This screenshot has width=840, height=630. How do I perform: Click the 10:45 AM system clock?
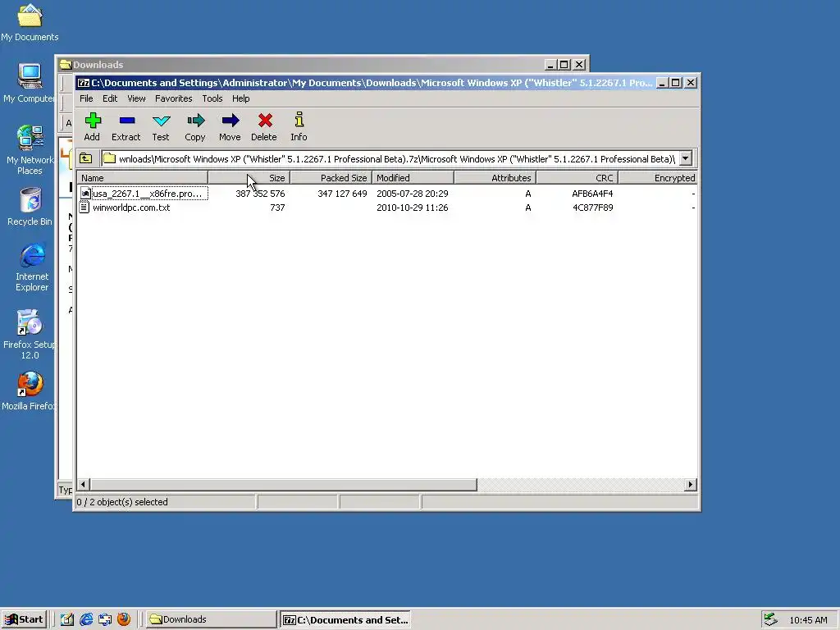(x=808, y=620)
